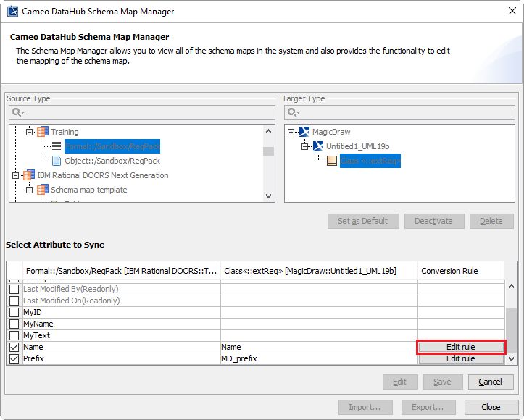Click the Formal::/Sandbox/ReqPack module icon
The image size is (524, 420).
57,146
